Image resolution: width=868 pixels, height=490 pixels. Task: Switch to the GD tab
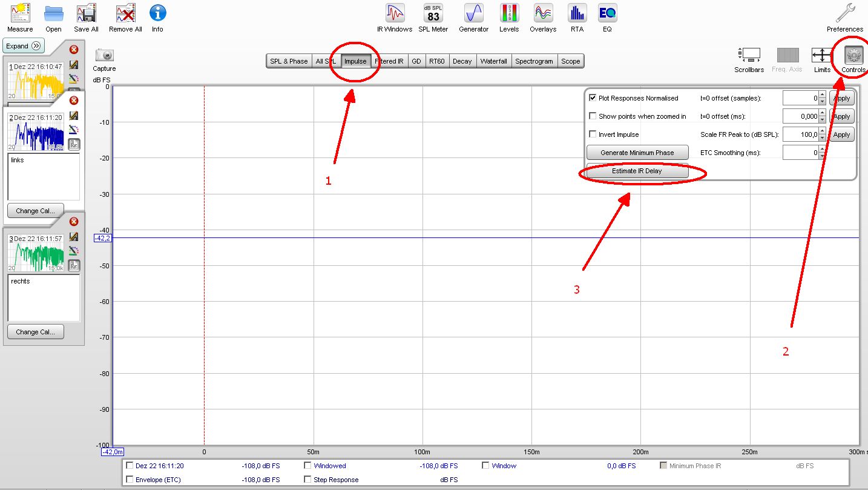pos(416,61)
